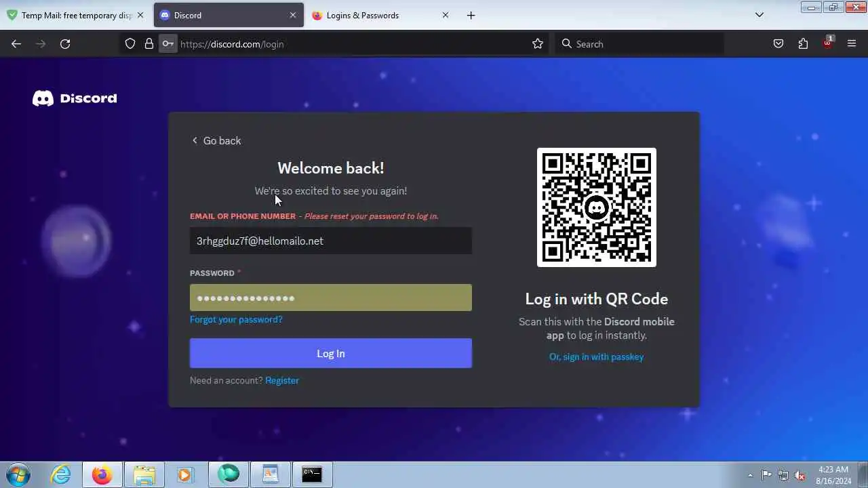Click the Log in with QR Code heading
868x488 pixels.
click(597, 299)
